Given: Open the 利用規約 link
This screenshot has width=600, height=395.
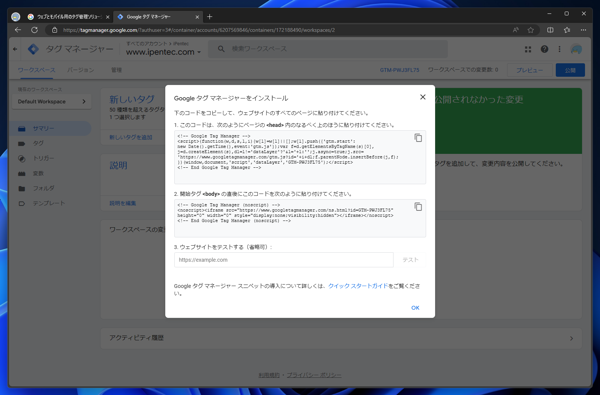Looking at the screenshot, I should point(269,375).
